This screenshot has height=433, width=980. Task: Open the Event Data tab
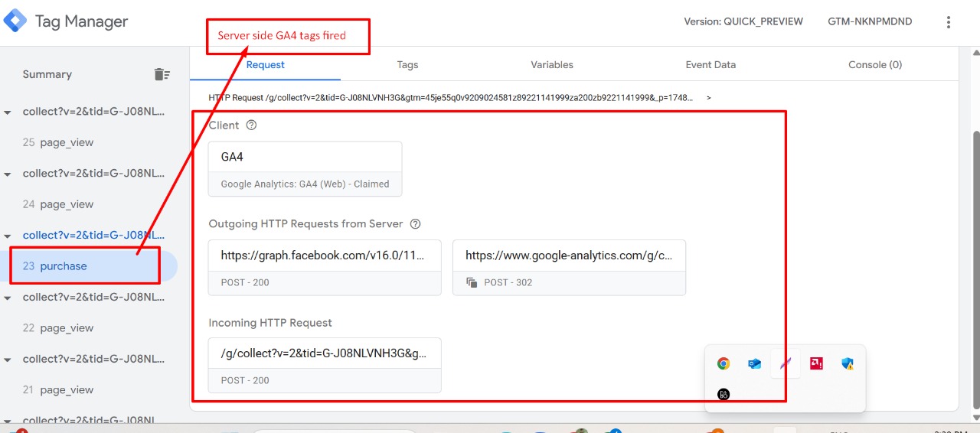tap(710, 65)
